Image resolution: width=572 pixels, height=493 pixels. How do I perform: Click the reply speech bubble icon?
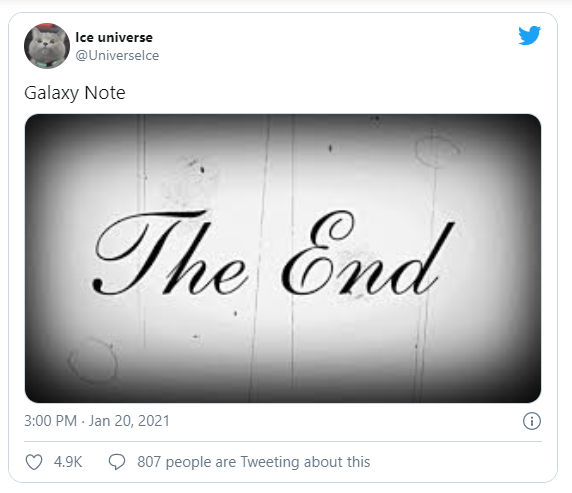(x=117, y=462)
